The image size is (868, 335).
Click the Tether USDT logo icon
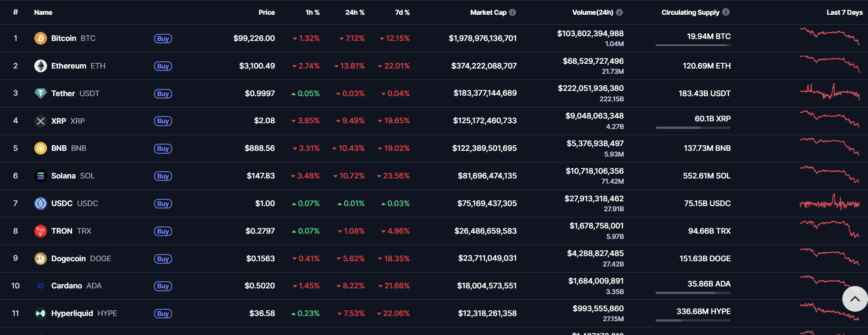click(x=40, y=93)
